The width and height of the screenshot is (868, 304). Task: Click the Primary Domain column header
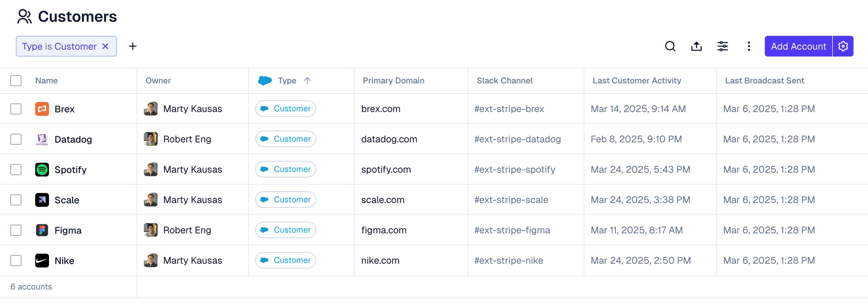[394, 81]
